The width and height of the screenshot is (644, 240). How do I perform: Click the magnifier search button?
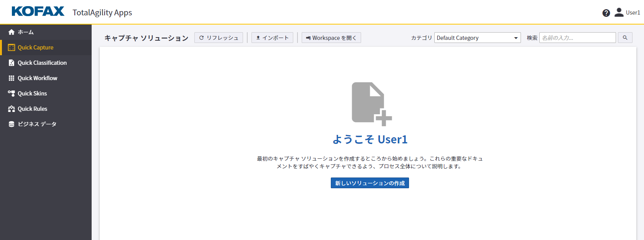click(625, 38)
